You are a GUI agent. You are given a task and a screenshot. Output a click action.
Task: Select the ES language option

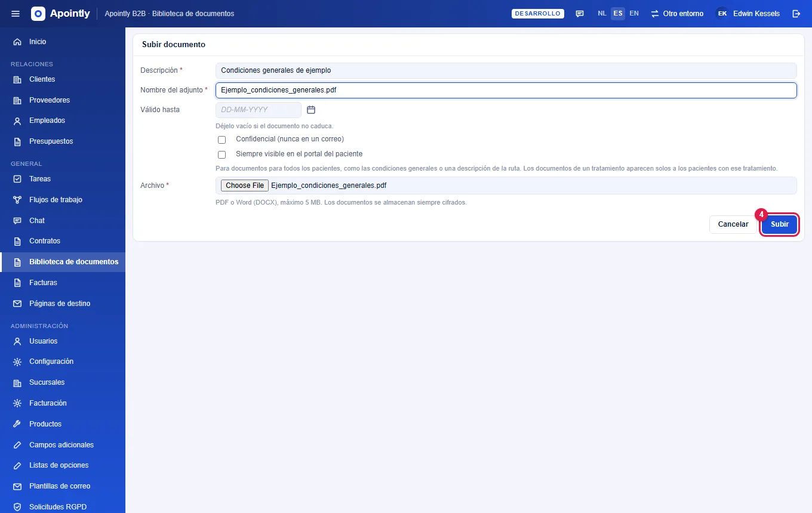(618, 14)
